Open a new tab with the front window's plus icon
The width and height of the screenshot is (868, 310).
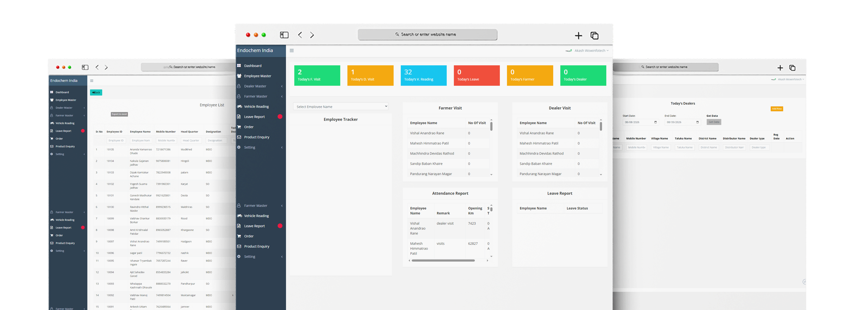(x=578, y=35)
